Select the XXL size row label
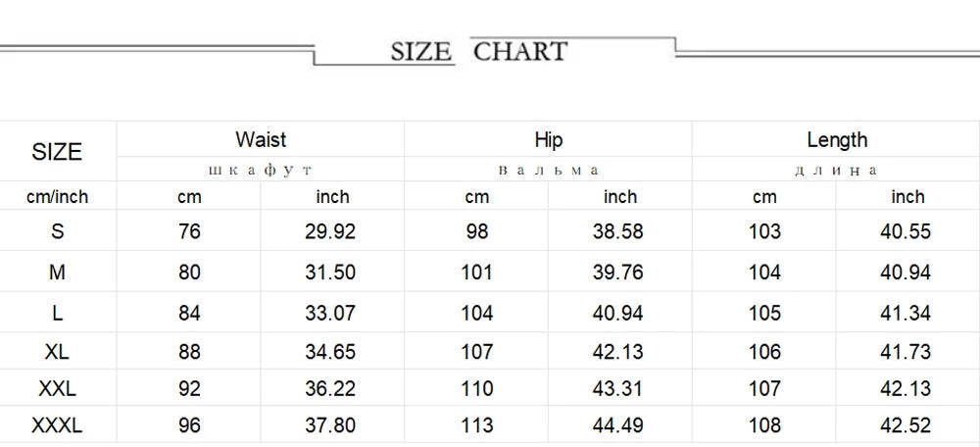 (57, 389)
